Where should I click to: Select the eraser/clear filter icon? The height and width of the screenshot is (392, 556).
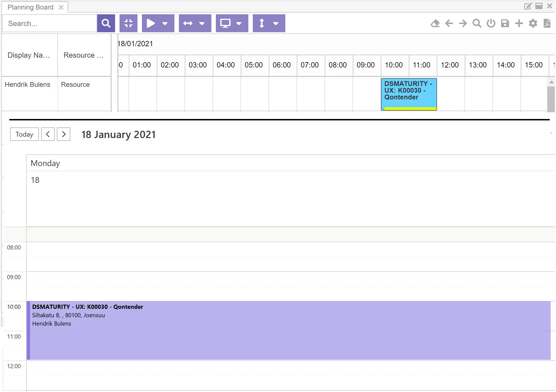point(435,23)
